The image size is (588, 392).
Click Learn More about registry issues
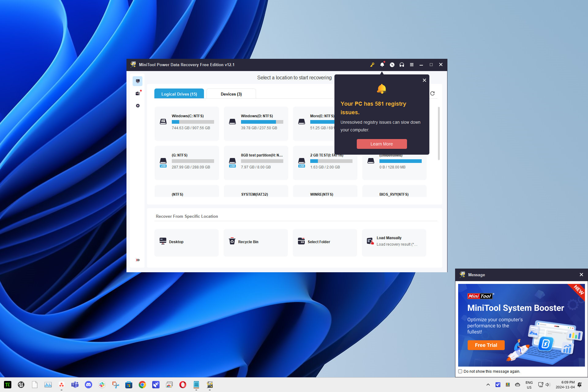[381, 144]
